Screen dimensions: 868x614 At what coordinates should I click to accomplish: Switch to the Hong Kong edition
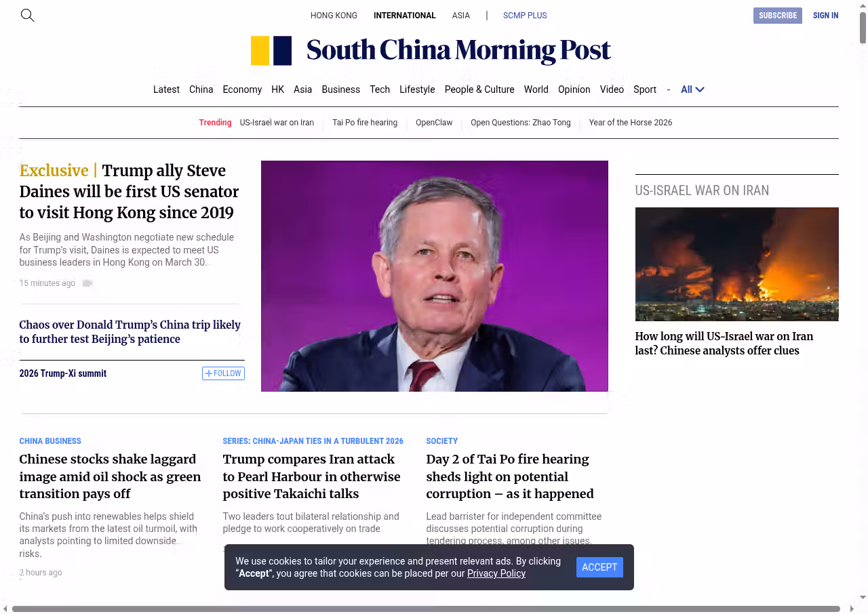tap(334, 16)
